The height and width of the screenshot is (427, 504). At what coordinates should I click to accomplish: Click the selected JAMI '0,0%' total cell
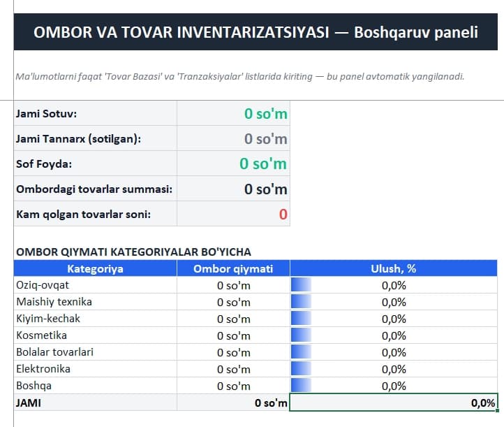394,403
